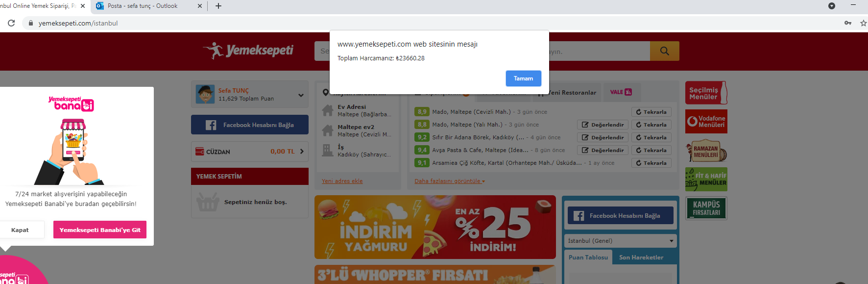The height and width of the screenshot is (284, 868).
Task: Click the 3'lü Whopper Fırsatı banner
Action: pyautogui.click(x=435, y=275)
